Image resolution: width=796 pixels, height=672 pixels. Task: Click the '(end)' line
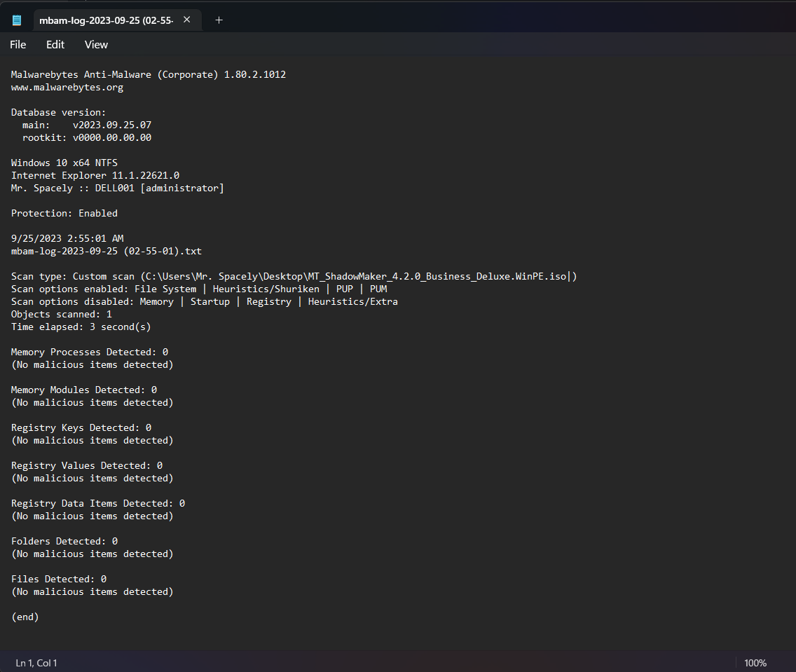click(25, 617)
